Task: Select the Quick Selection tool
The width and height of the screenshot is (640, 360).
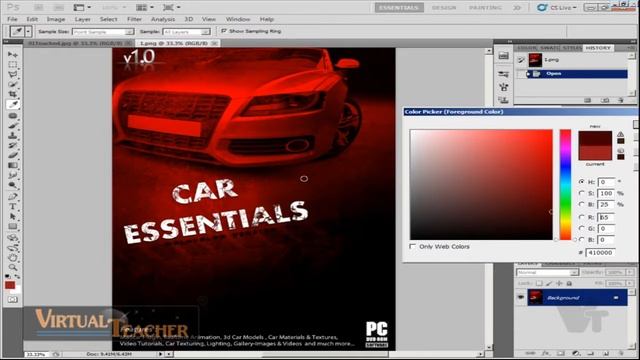Action: point(13,84)
